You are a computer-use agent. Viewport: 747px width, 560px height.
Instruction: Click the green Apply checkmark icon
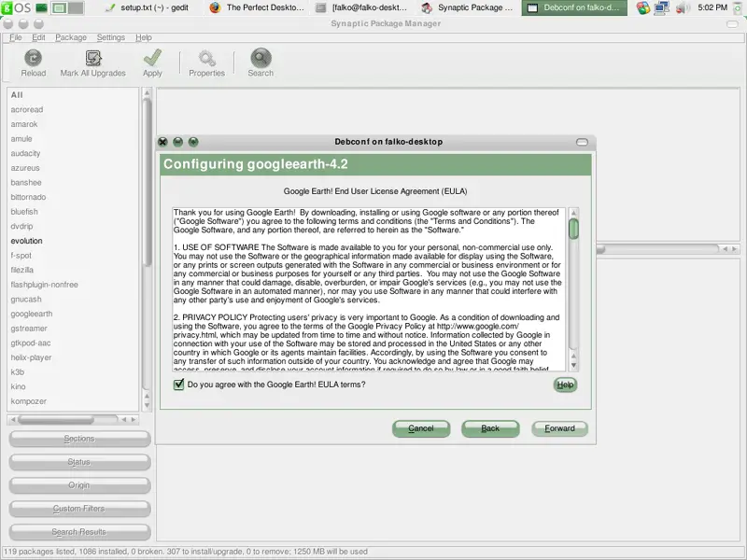152,58
